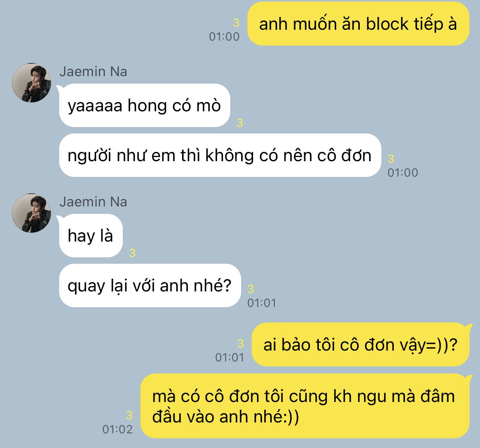
Task: Tap the lower Jaemin Na sender name
Action: click(93, 202)
